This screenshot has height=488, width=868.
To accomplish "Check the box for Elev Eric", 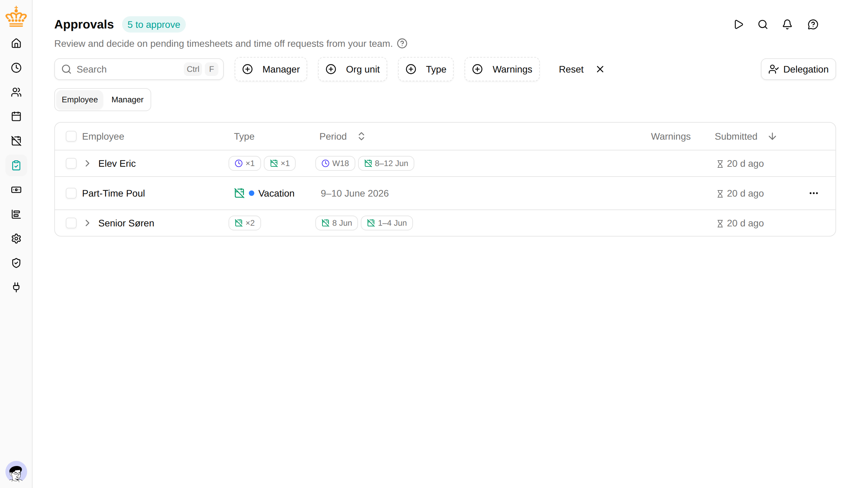I will click(x=71, y=163).
